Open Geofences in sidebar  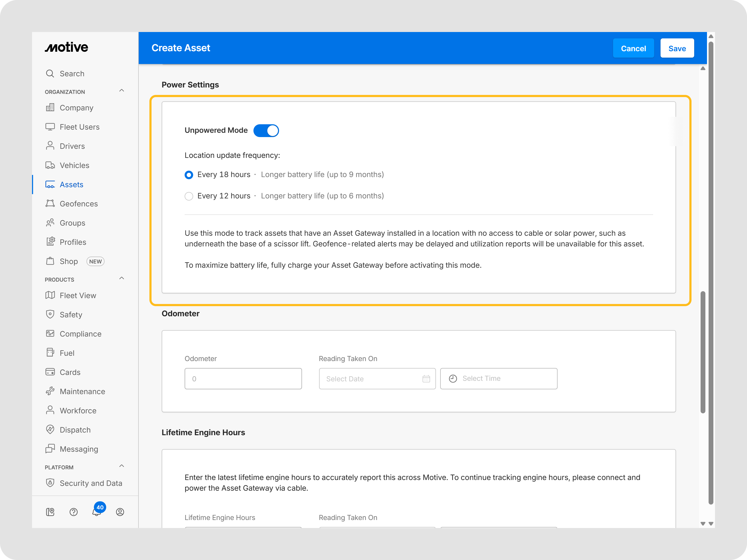(x=78, y=204)
